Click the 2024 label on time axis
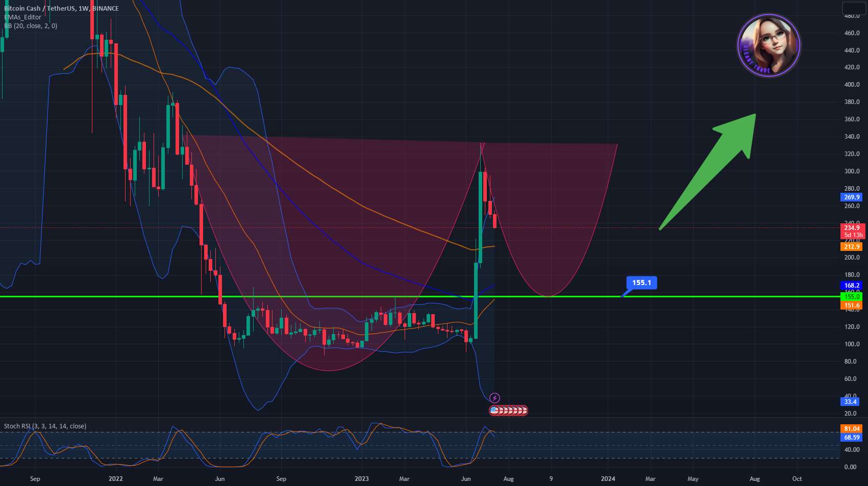Viewport: 868px width, 486px height. [x=608, y=478]
